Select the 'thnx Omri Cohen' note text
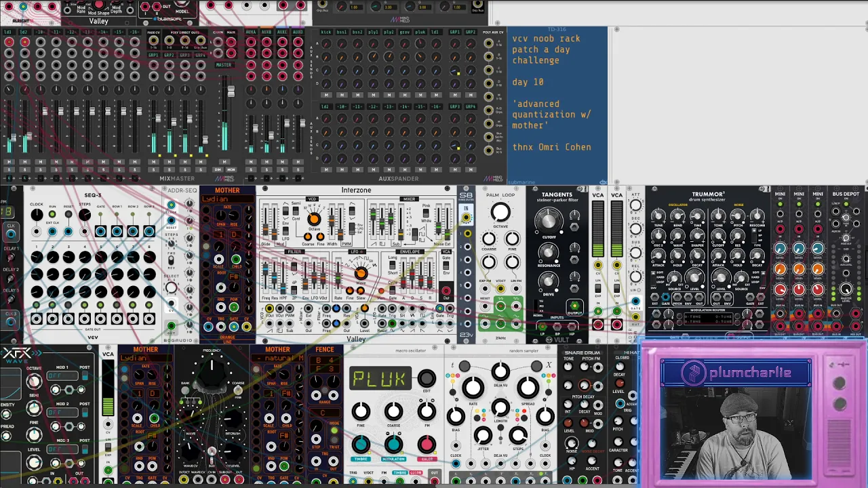 pyautogui.click(x=551, y=147)
